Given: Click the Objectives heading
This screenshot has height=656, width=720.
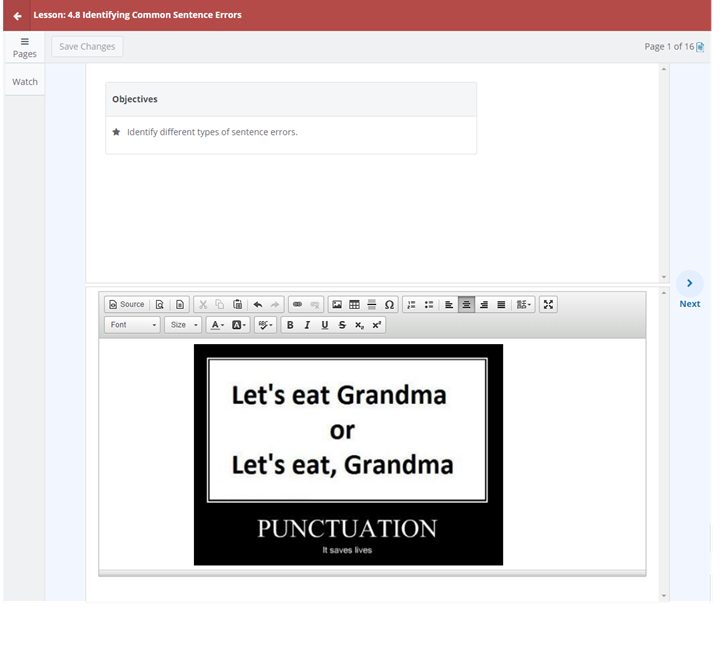Looking at the screenshot, I should coord(135,99).
